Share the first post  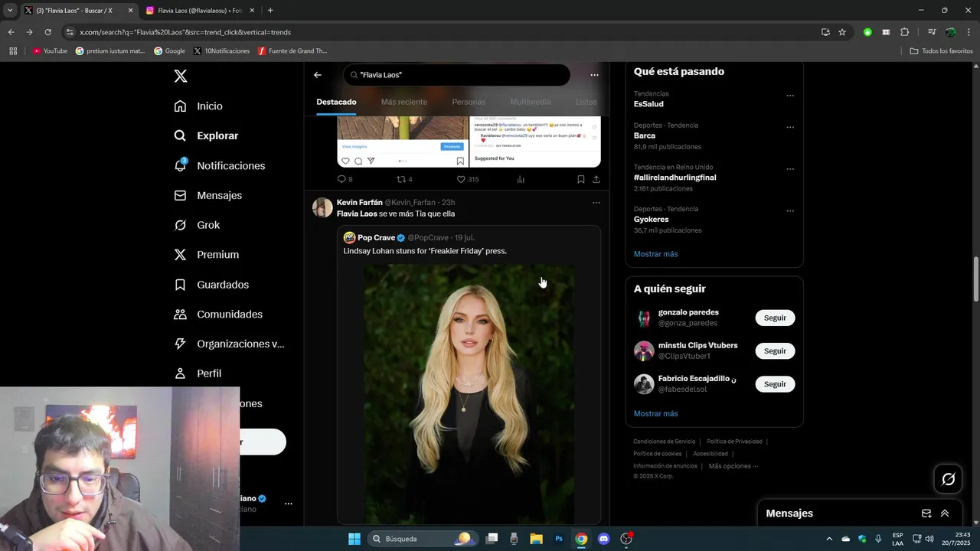[x=596, y=179]
